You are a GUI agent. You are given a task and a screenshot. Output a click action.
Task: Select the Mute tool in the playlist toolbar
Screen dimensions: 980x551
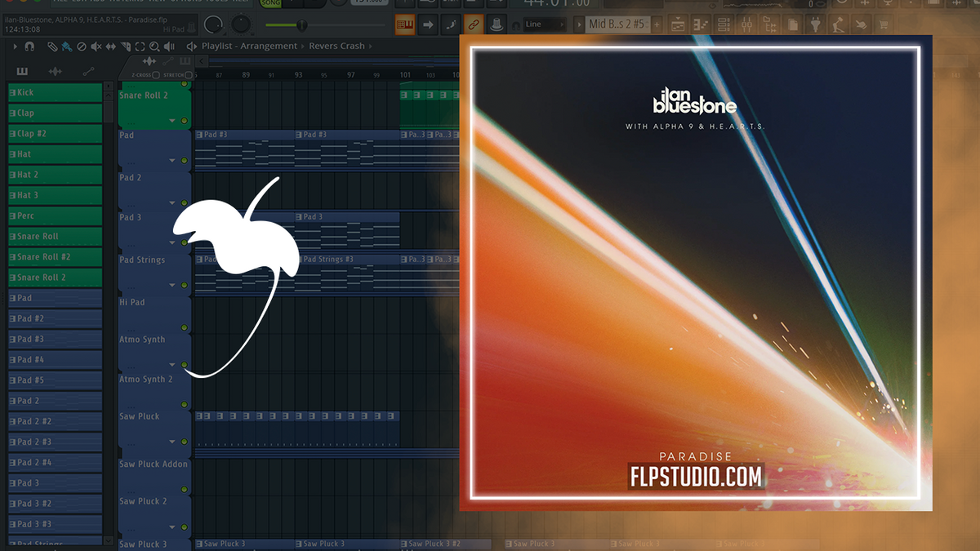point(96,47)
